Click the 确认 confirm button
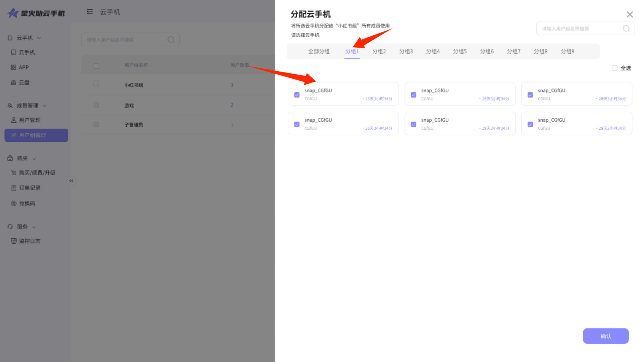Screen dimensions: 644x362 pos(605,336)
